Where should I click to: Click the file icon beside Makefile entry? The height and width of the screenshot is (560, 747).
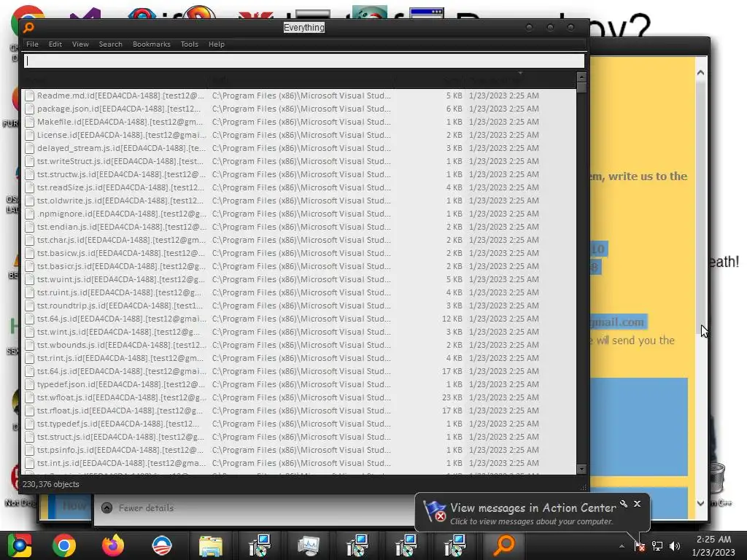(x=29, y=122)
